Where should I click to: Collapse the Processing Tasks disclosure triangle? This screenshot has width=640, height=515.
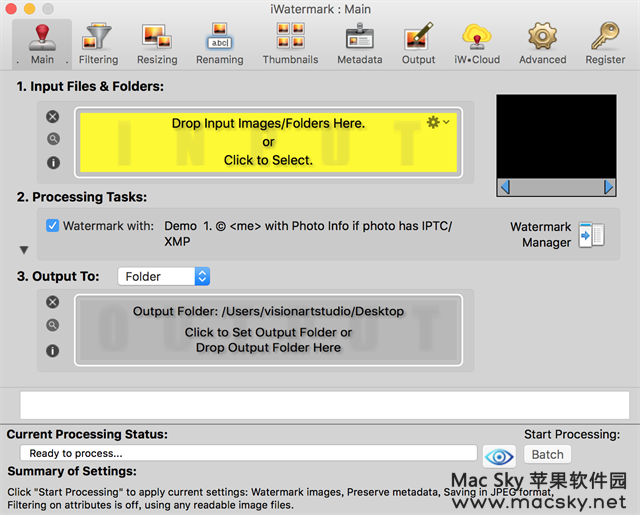point(24,250)
